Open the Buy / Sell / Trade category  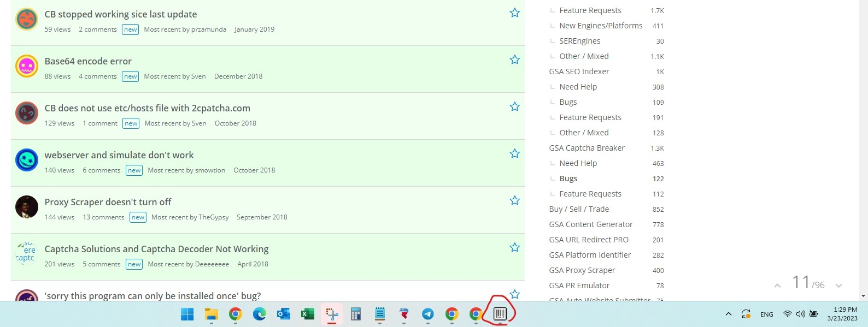pos(579,209)
